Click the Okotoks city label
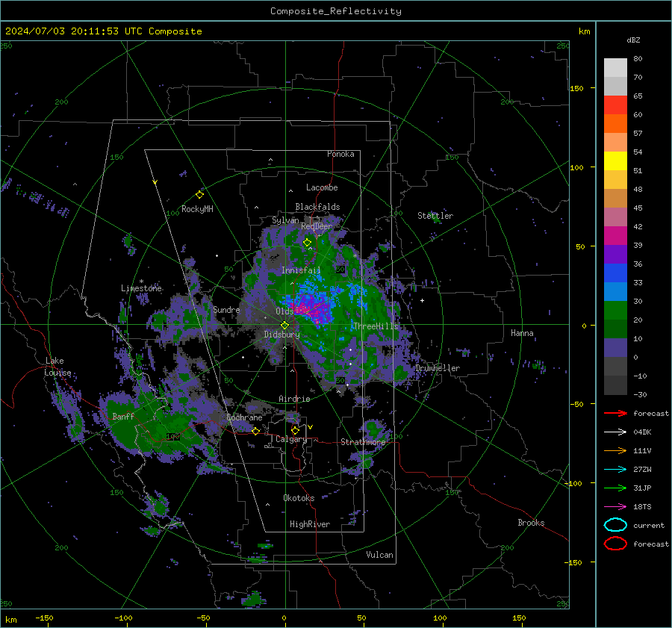Screen dimensions: 672x628 pos(299,498)
